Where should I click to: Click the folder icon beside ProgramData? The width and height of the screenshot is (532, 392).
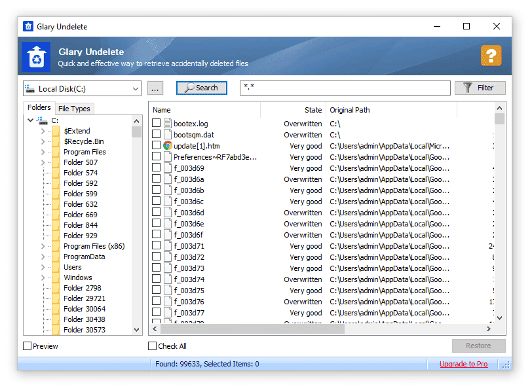[56, 257]
